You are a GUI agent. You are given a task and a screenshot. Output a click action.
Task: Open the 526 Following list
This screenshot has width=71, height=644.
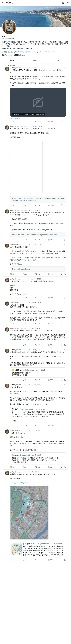7,55
